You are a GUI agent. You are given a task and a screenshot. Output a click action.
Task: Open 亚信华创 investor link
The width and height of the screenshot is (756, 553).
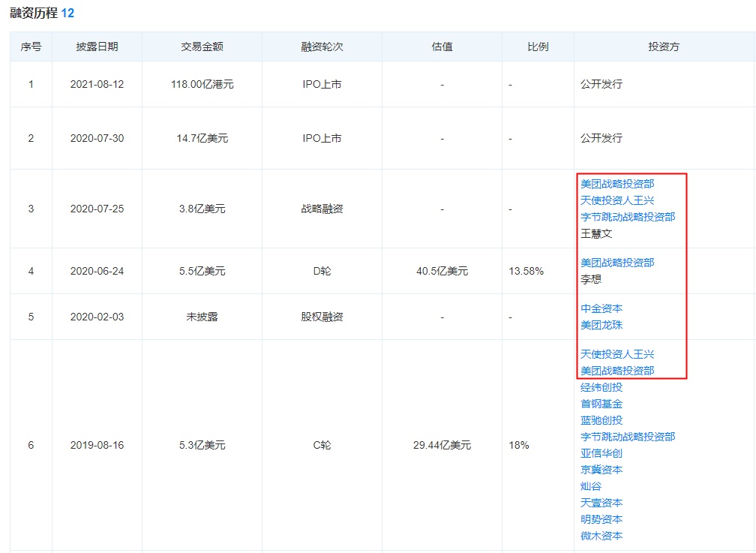click(x=601, y=453)
